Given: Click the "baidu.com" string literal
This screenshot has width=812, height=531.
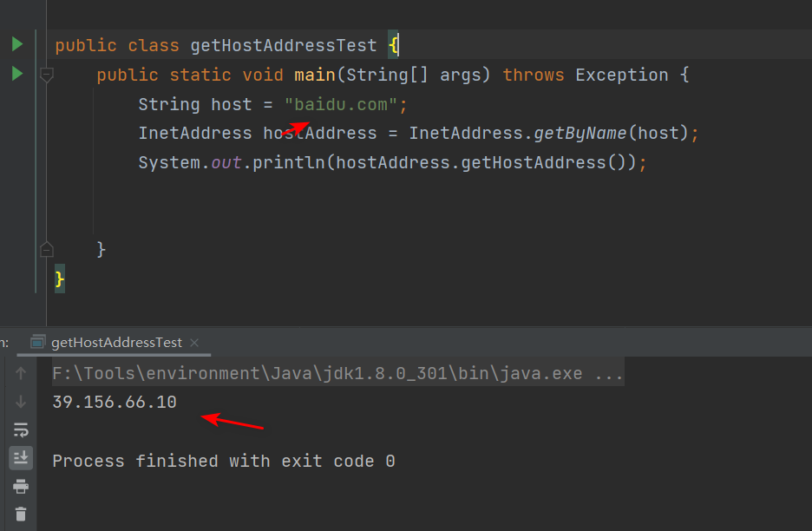Looking at the screenshot, I should pos(341,104).
